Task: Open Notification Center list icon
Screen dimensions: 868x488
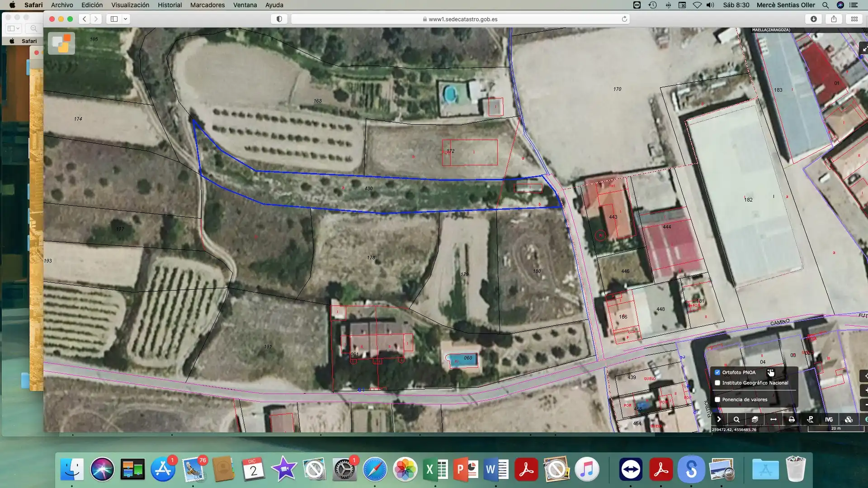Action: tap(854, 5)
